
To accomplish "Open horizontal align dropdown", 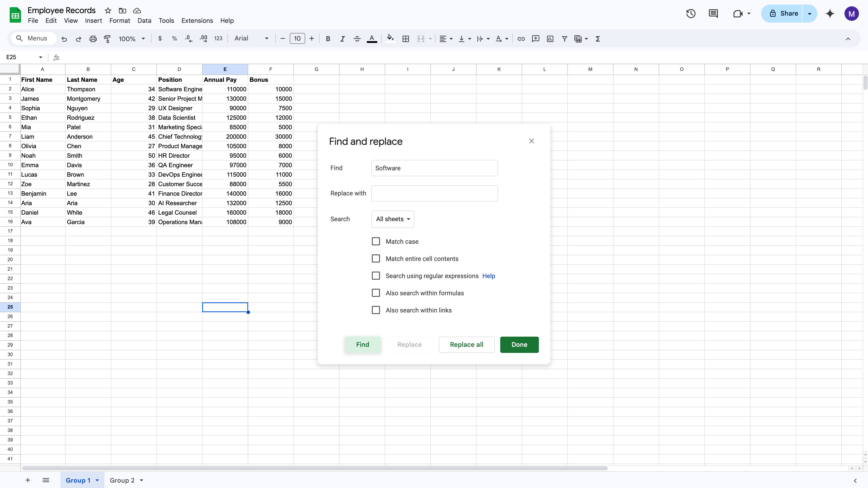I will [446, 39].
